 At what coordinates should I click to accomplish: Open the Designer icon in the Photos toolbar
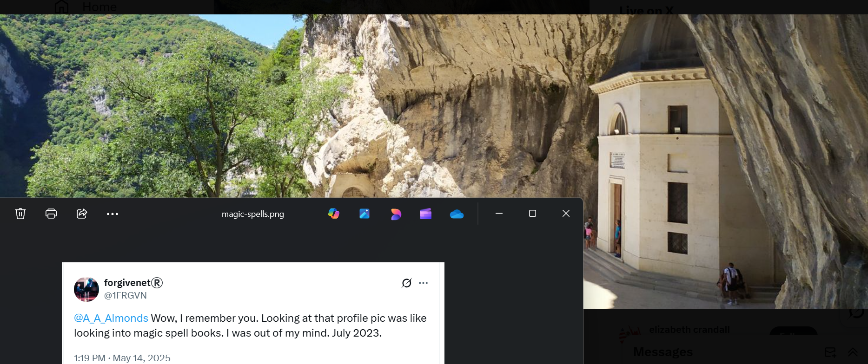click(x=396, y=214)
